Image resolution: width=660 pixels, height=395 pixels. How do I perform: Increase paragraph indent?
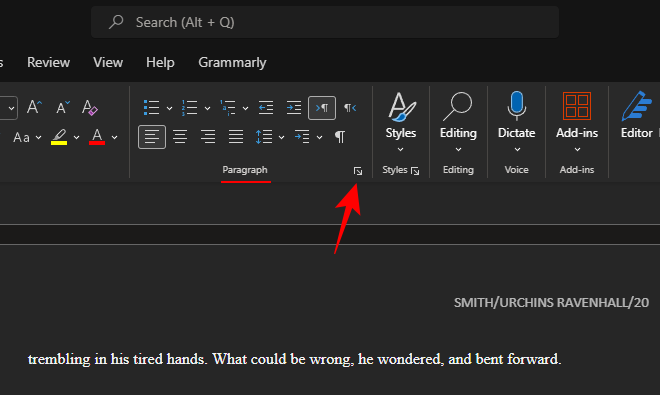[x=293, y=107]
